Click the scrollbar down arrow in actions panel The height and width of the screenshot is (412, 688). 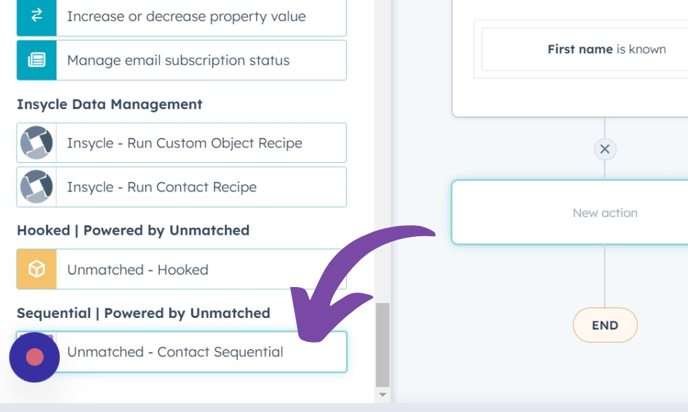pos(382,395)
